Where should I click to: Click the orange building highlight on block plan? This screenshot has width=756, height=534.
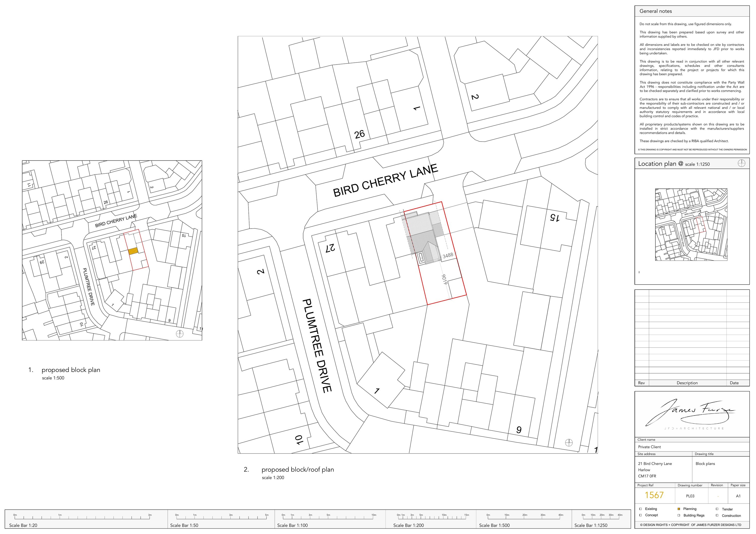[x=133, y=251]
